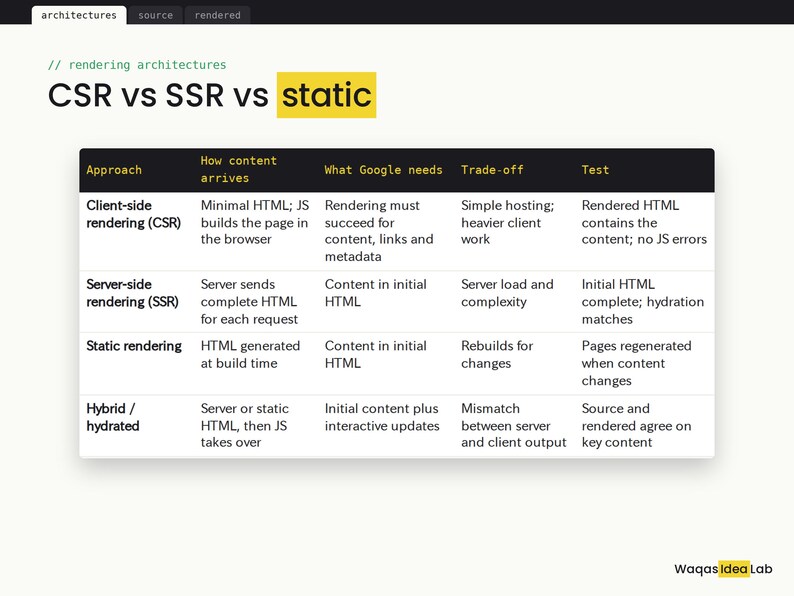The height and width of the screenshot is (596, 794).
Task: Click the '// rendering architectures' comment text
Action: [x=137, y=65]
